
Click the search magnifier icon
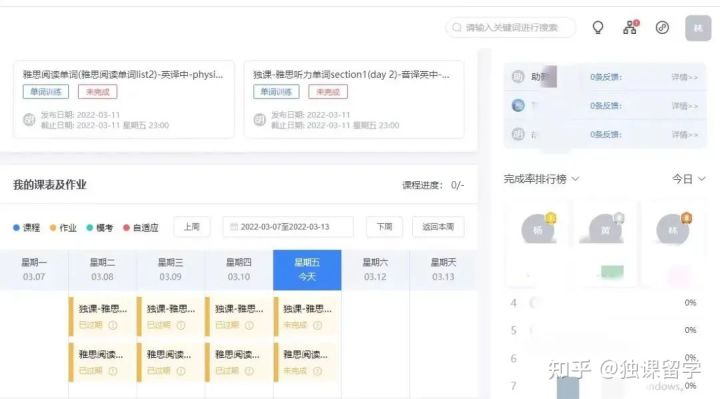[457, 28]
